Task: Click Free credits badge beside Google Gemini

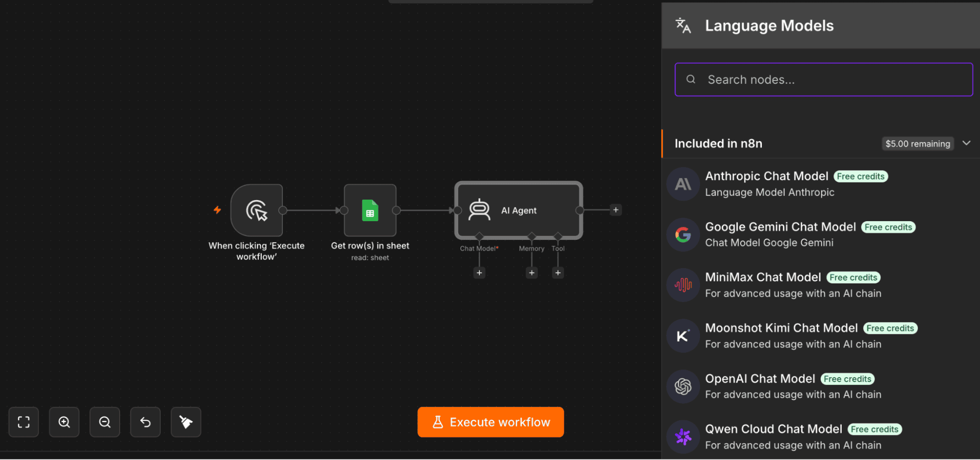Action: point(888,227)
